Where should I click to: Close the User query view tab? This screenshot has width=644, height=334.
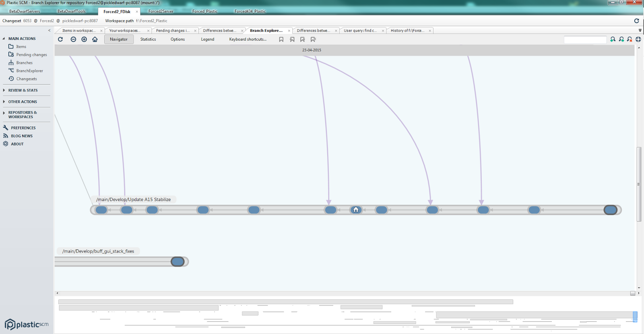click(x=383, y=31)
